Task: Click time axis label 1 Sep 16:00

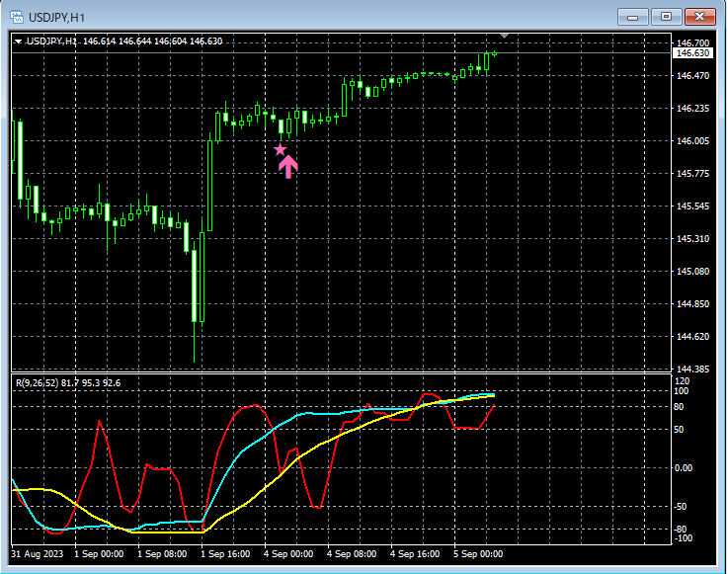Action: tap(225, 554)
